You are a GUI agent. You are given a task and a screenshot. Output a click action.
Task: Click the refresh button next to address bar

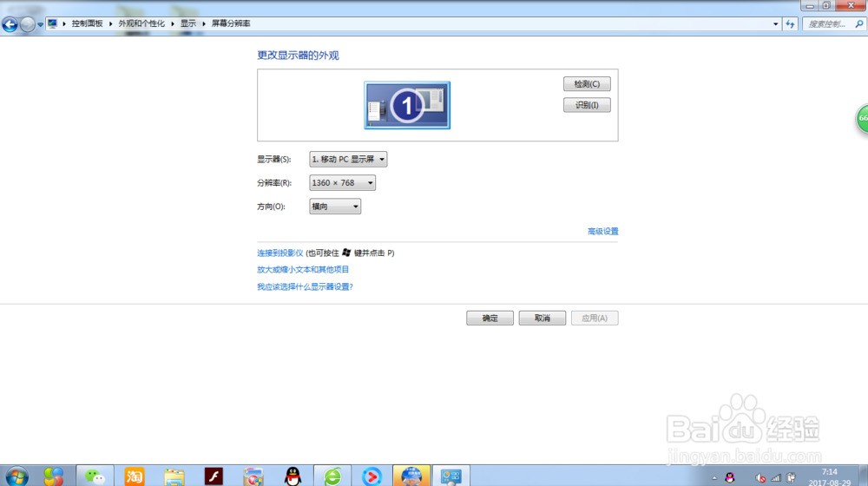[x=790, y=23]
